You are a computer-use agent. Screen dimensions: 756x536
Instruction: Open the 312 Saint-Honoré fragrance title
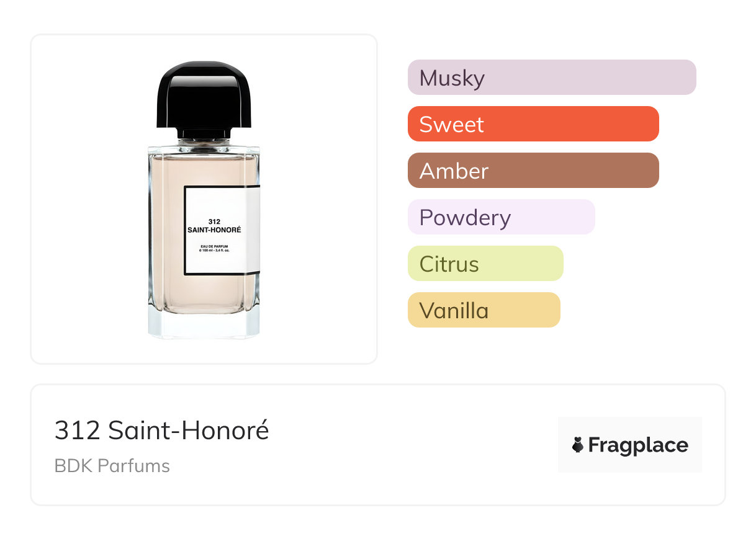click(x=162, y=431)
